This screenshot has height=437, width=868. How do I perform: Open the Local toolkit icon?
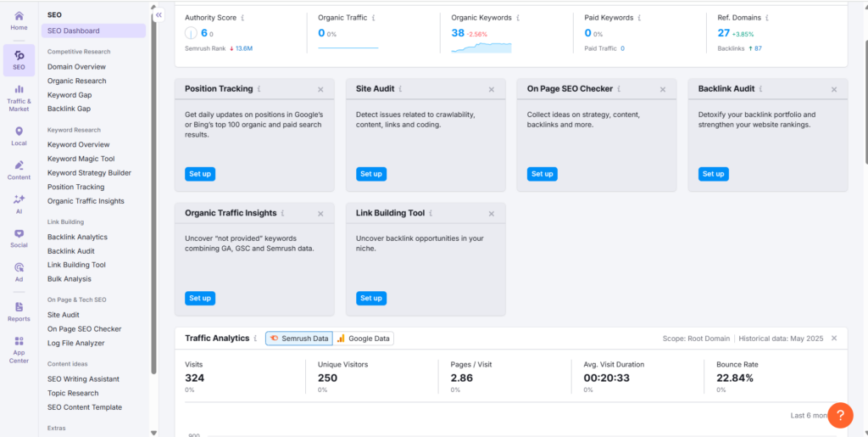(x=19, y=137)
